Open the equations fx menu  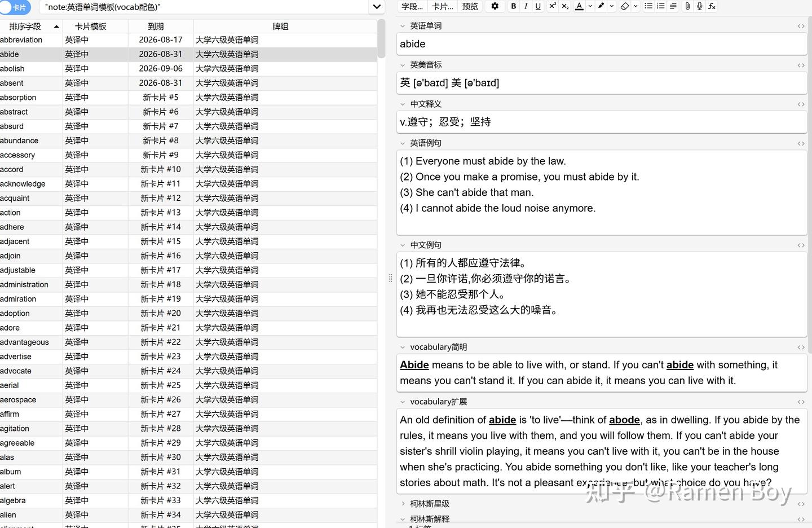point(712,6)
